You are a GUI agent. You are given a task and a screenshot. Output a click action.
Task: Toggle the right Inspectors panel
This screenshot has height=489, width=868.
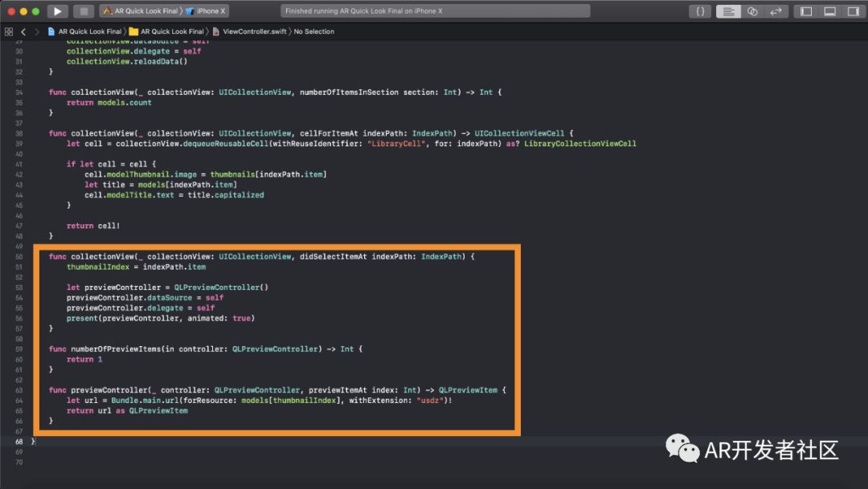click(x=852, y=11)
